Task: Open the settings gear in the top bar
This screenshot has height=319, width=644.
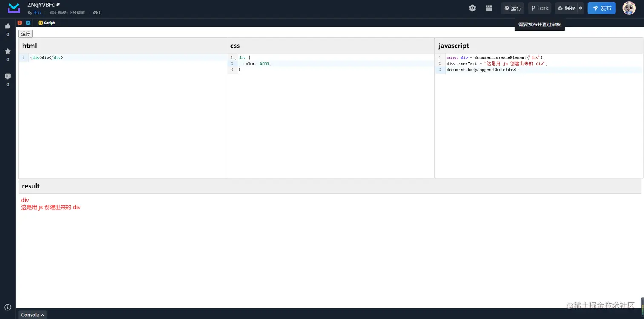Action: (x=472, y=8)
